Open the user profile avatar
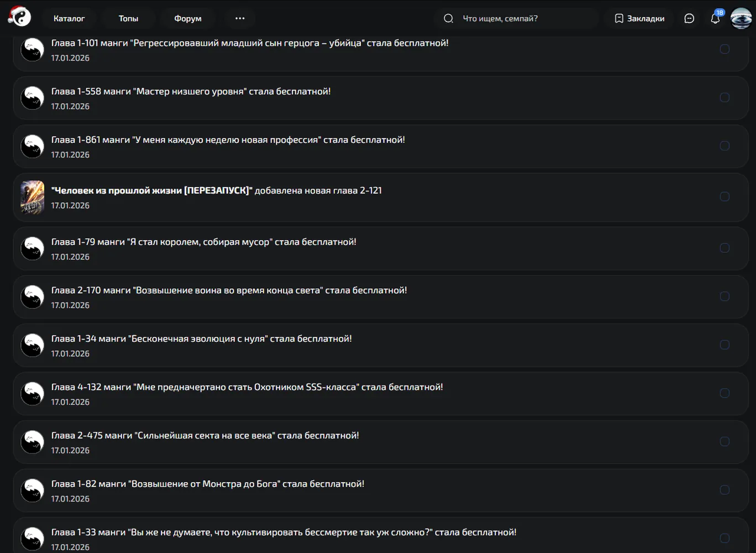Viewport: 756px width, 553px height. 741,18
